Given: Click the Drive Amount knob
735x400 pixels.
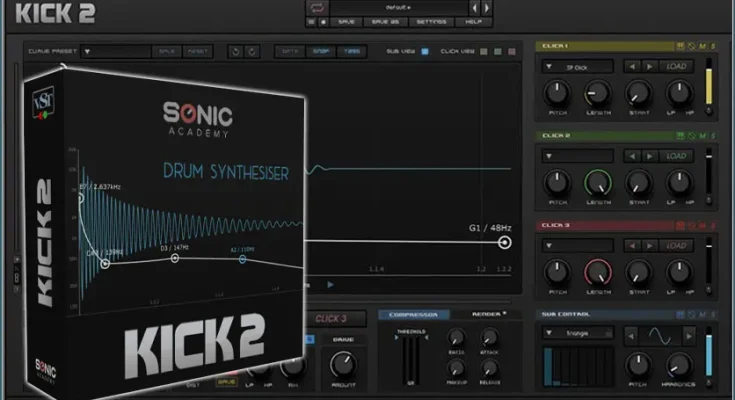Looking at the screenshot, I should click(343, 363).
